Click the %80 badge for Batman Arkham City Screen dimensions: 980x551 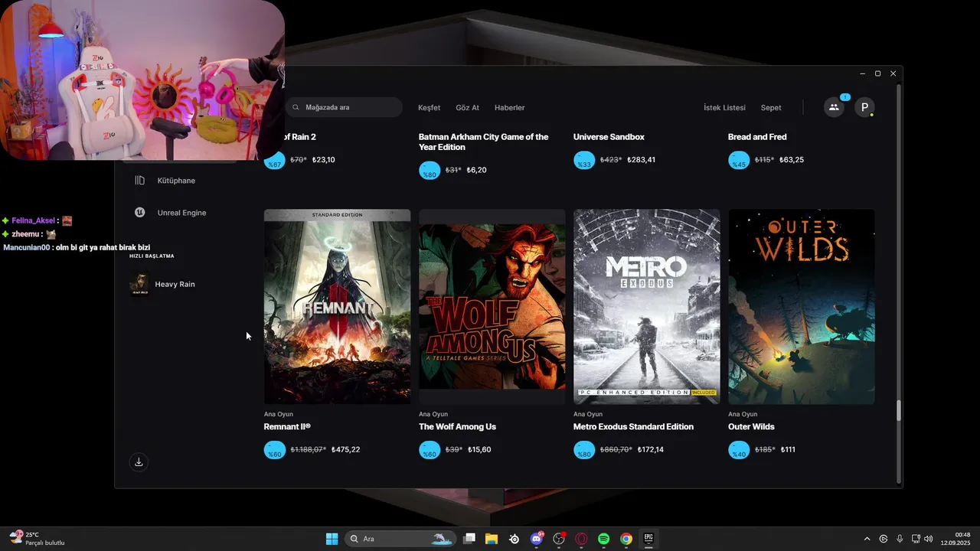pos(430,171)
